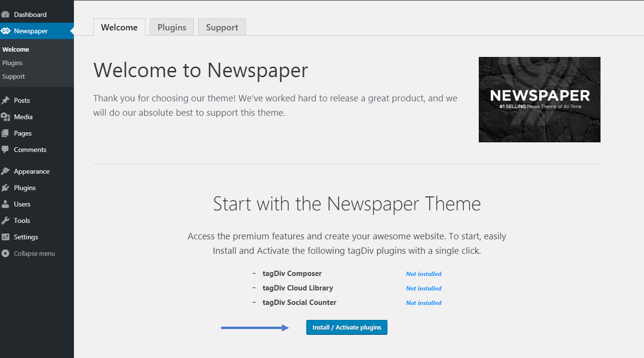Click the 'tagDiv Social Counter' plugin name
The height and width of the screenshot is (358, 644).
click(x=300, y=303)
